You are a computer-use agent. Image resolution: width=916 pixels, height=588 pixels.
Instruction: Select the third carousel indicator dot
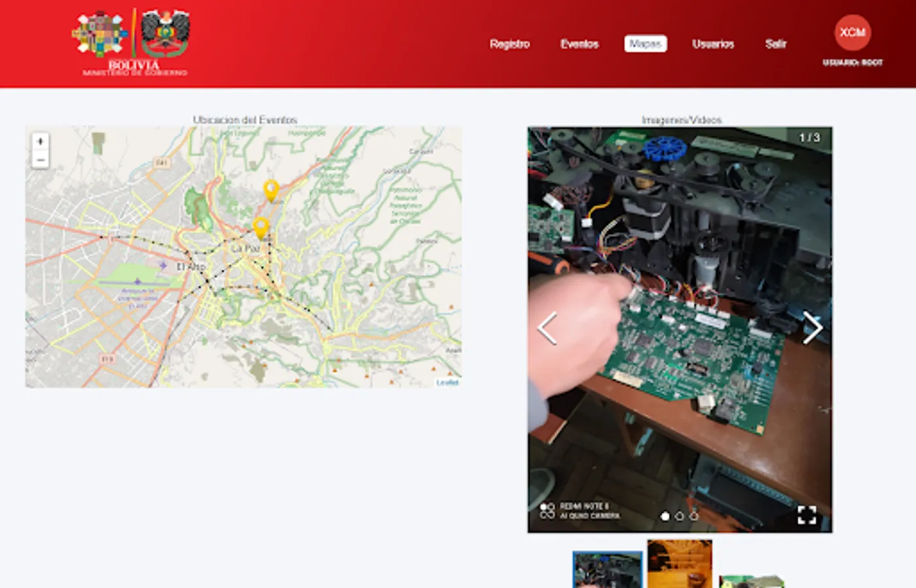[x=692, y=515]
